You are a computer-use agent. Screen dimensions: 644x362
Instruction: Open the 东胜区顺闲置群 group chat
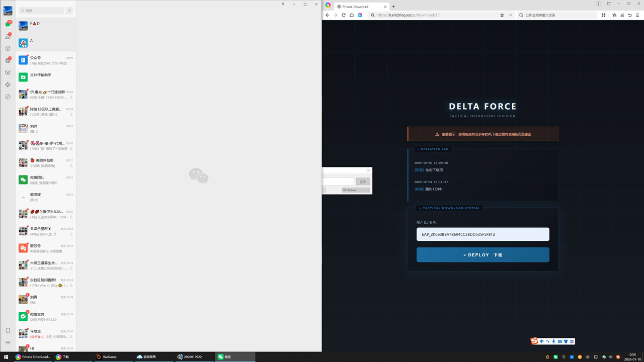click(46, 282)
